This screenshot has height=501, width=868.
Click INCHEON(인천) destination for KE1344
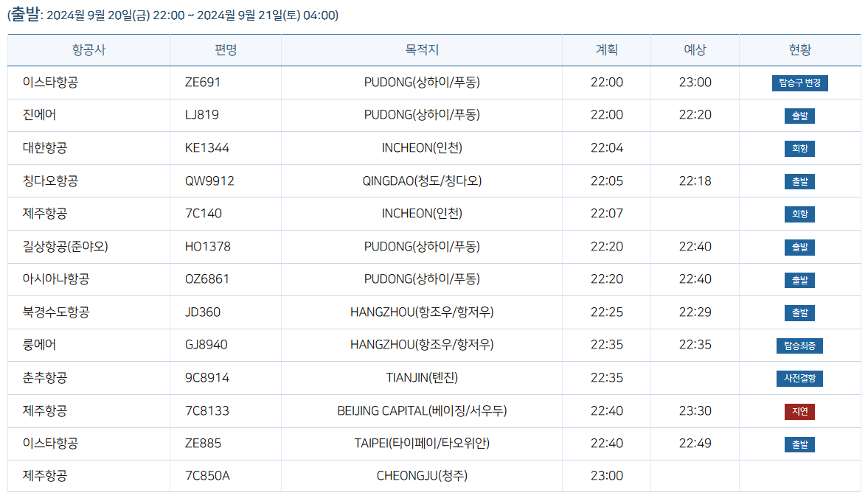tap(422, 148)
